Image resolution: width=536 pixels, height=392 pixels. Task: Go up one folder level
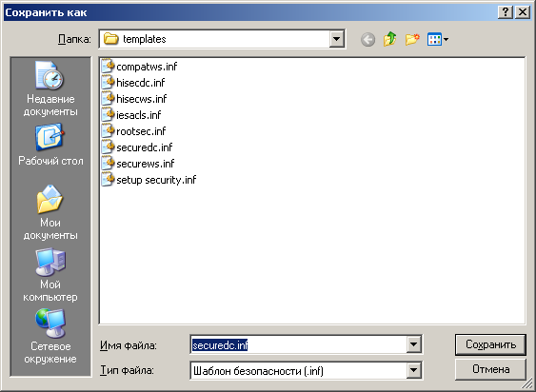pos(389,39)
